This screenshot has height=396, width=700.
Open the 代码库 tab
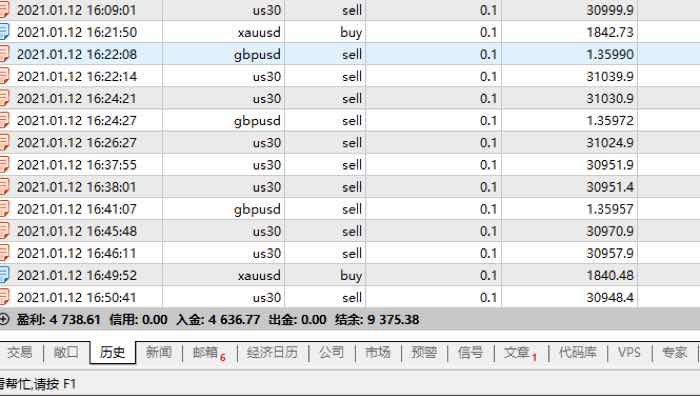pyautogui.click(x=578, y=353)
